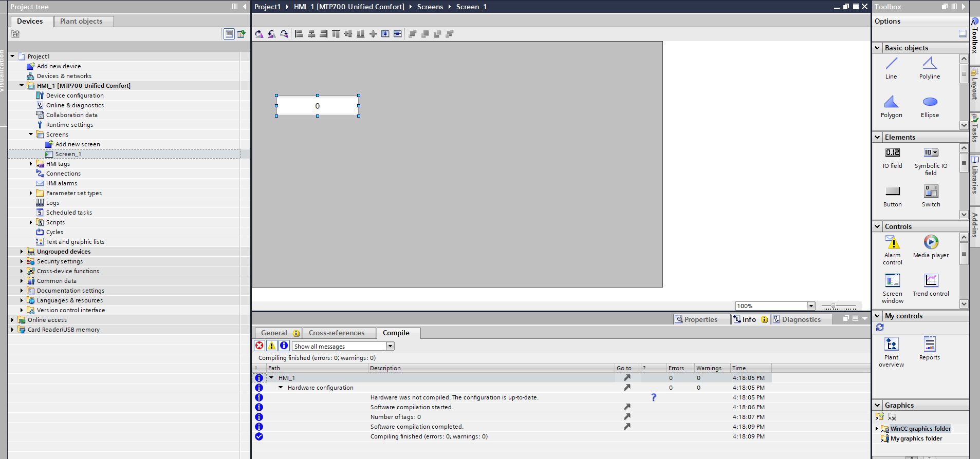Pick the Switch element from toolbox
The height and width of the screenshot is (459, 980).
(x=931, y=197)
